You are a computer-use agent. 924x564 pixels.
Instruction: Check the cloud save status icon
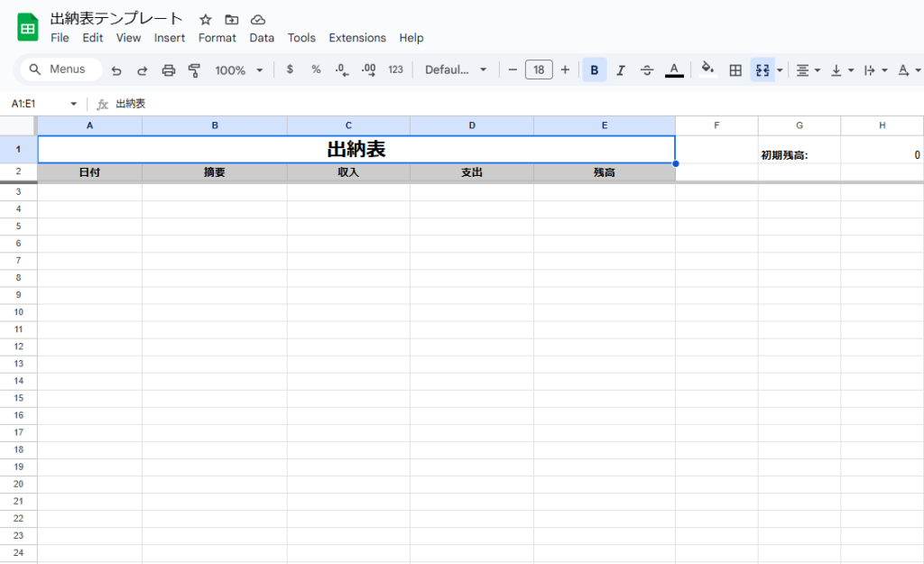(258, 19)
